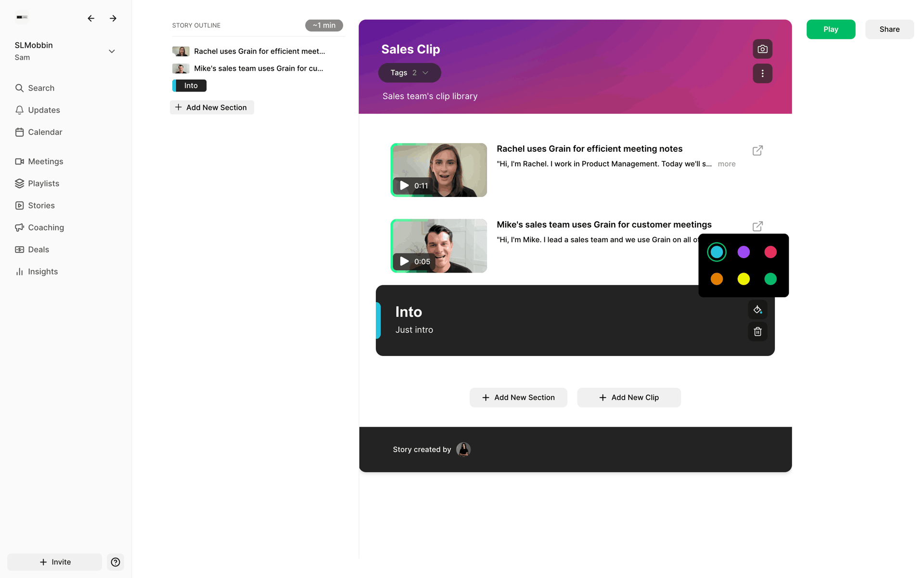Screen dimensions: 924x578
Task: Select Mike's clip in story outline
Action: pyautogui.click(x=248, y=68)
